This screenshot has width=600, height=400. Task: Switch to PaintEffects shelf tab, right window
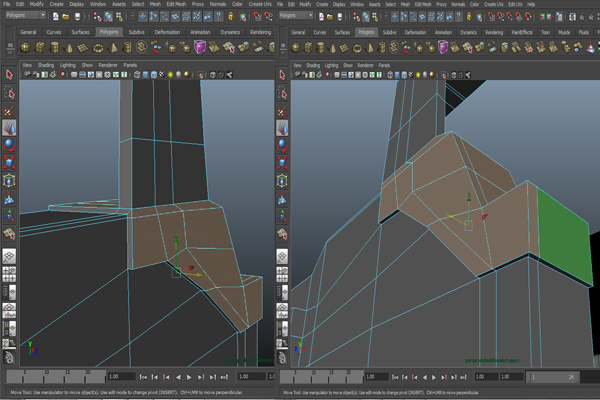(x=522, y=33)
